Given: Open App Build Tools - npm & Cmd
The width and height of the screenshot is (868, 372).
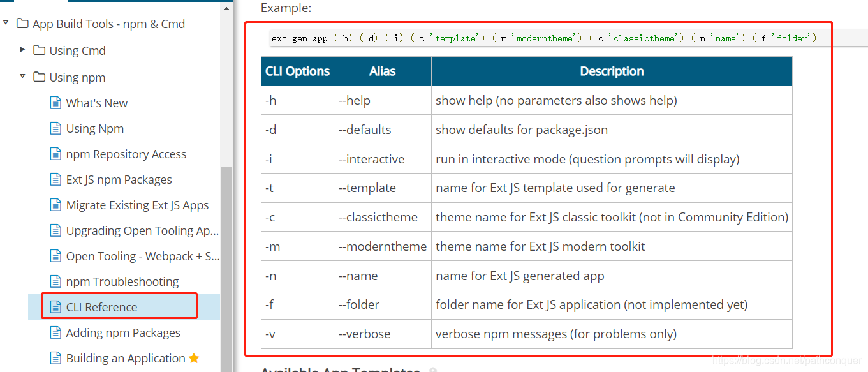Looking at the screenshot, I should click(x=108, y=24).
